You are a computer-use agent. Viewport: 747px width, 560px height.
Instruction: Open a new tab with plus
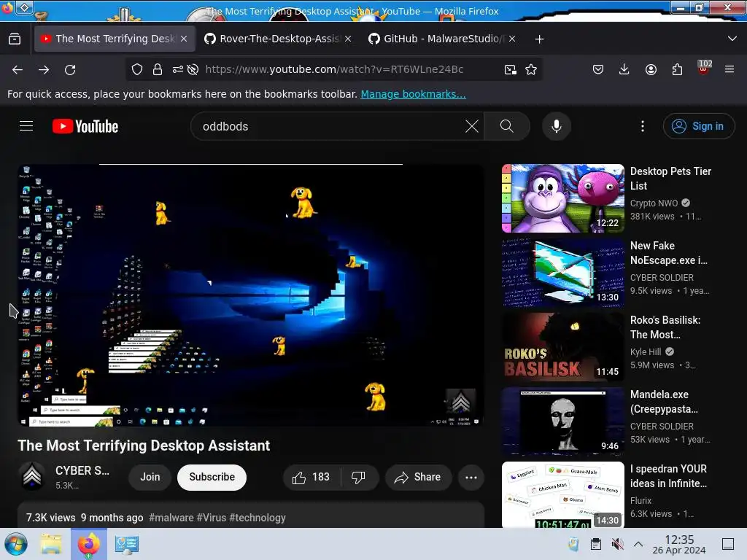click(x=539, y=39)
